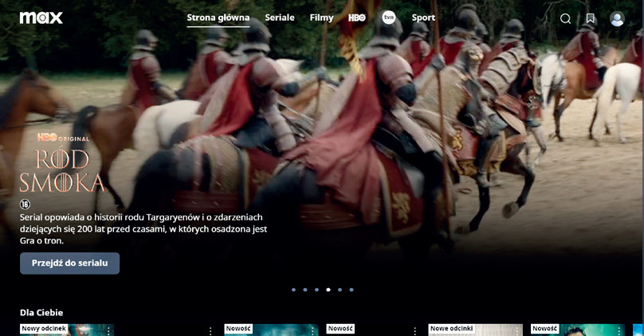Open the search magnifier icon
Image resolution: width=644 pixels, height=336 pixels.
[566, 18]
